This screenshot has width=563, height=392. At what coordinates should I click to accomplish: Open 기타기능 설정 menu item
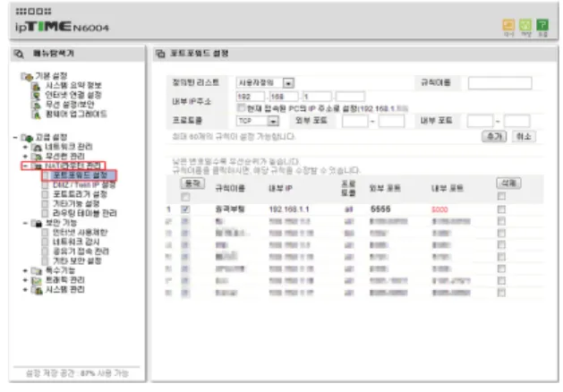click(76, 204)
